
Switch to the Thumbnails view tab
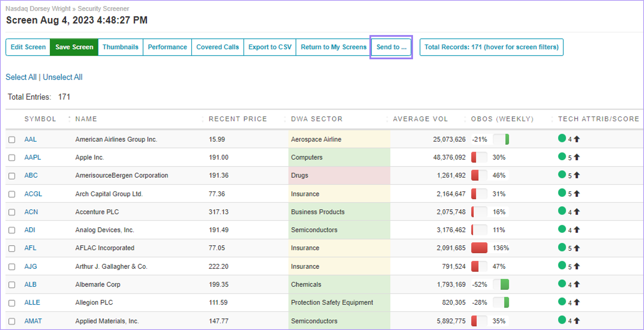click(x=120, y=47)
